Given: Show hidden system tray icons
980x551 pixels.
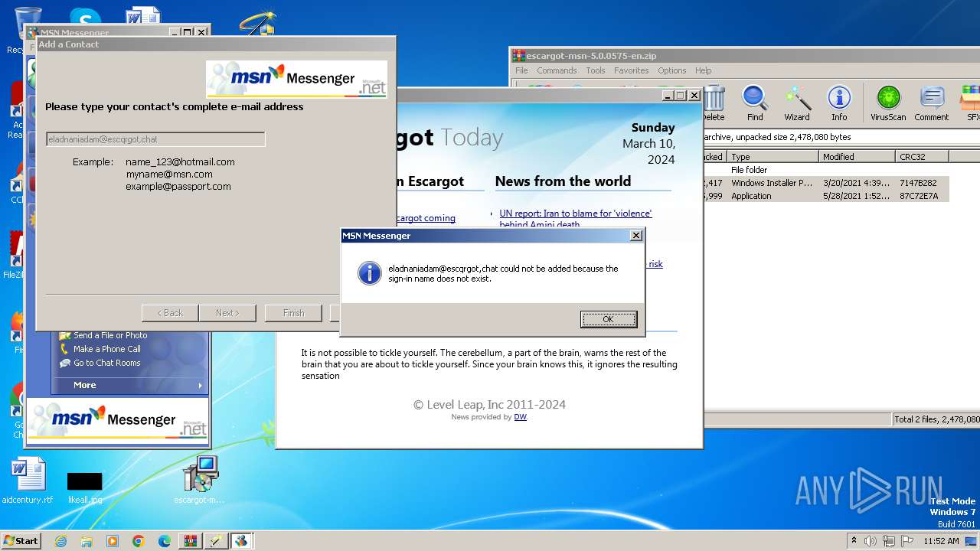Looking at the screenshot, I should pos(854,541).
